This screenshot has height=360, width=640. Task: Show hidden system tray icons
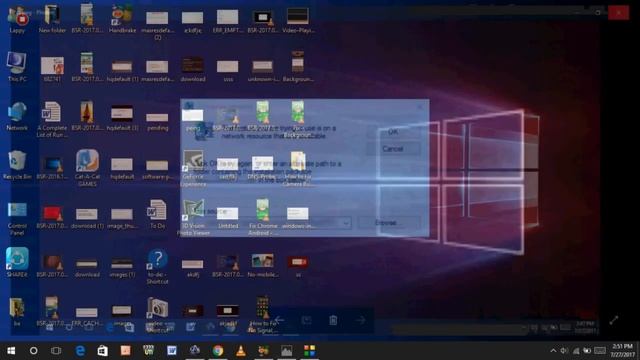[x=553, y=351]
